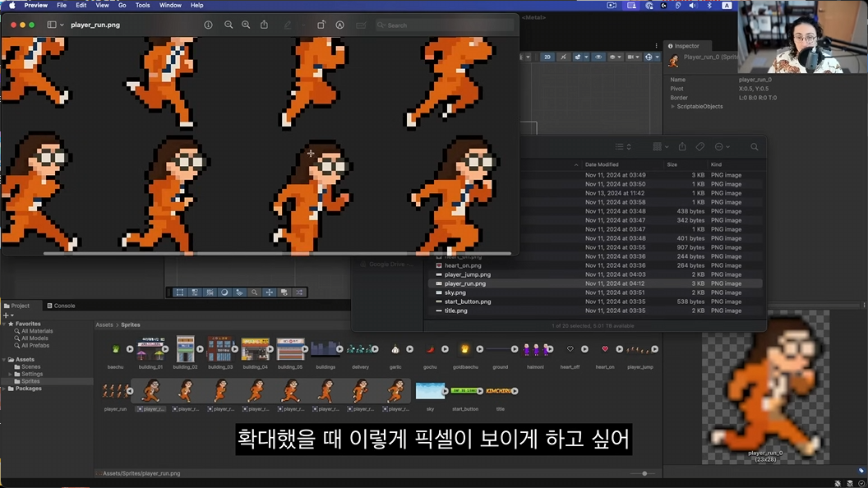The height and width of the screenshot is (488, 868).
Task: Zoom in using Preview's magnifier plus icon
Action: coord(246,25)
